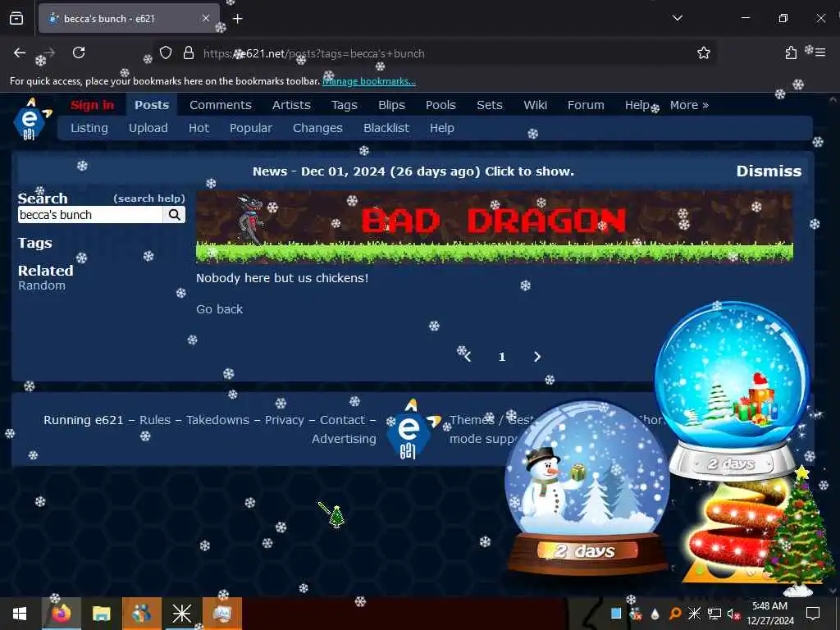Click the network tray icon
The width and height of the screenshot is (840, 630).
coord(714,614)
